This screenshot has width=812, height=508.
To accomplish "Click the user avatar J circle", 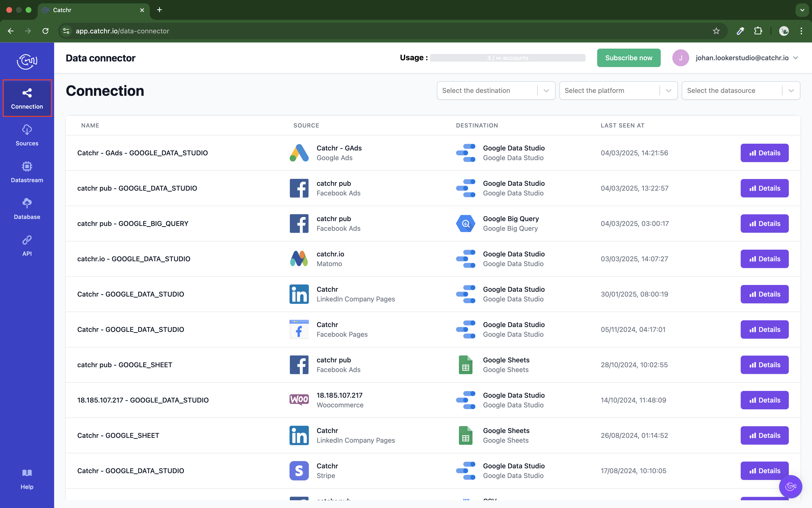I will pyautogui.click(x=681, y=58).
